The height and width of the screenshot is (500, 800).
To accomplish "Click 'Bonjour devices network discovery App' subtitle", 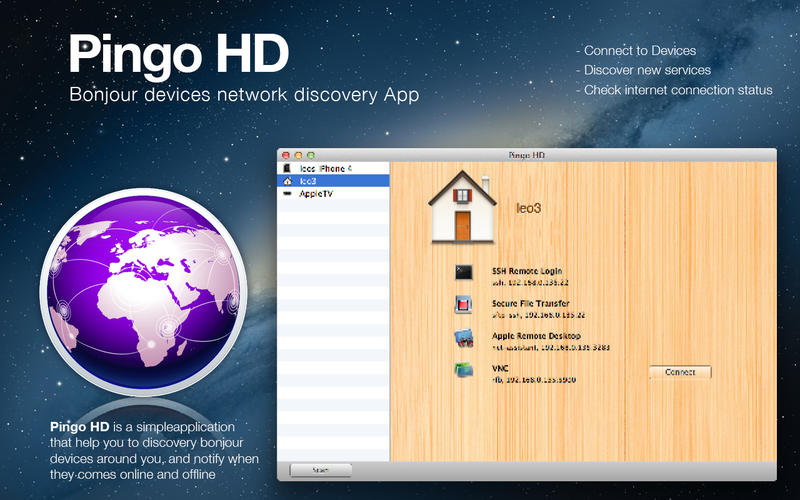I will click(244, 95).
